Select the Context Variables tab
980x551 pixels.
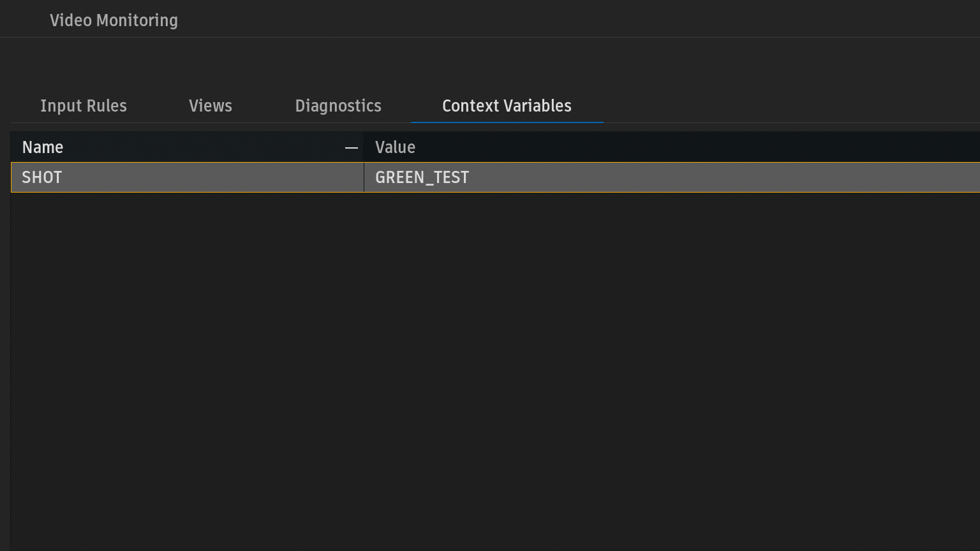507,106
